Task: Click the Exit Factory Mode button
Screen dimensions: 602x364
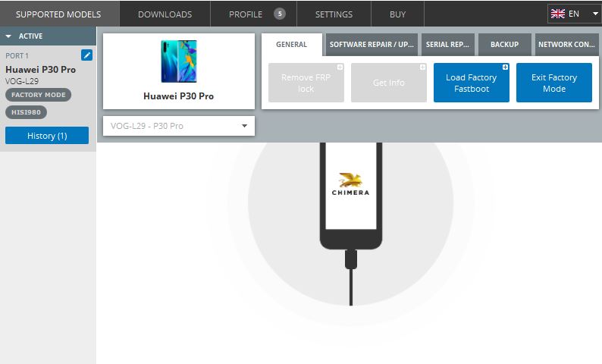Action: point(554,83)
